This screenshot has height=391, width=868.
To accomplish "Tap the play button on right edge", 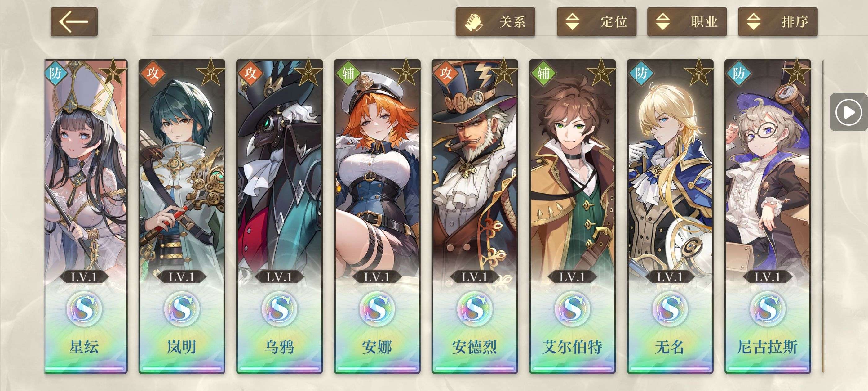I will [x=848, y=112].
